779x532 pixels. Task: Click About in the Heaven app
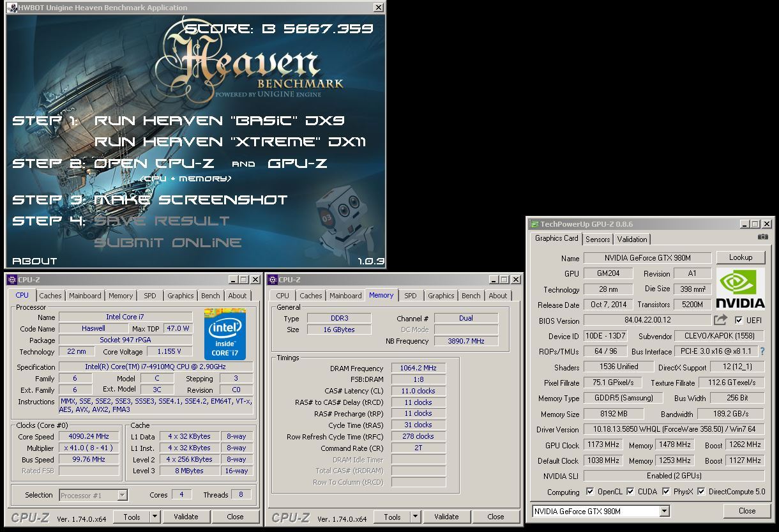34,261
